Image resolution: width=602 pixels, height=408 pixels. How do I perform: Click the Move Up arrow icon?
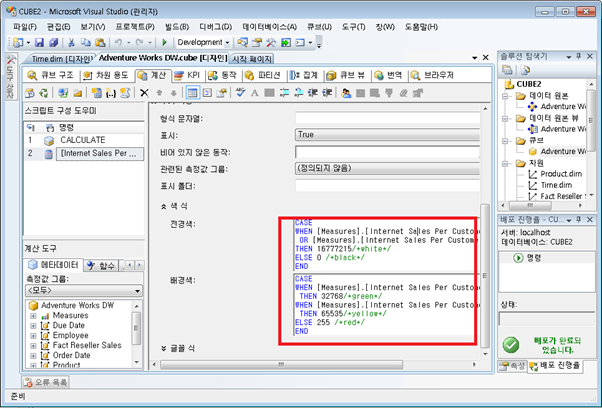(159, 93)
